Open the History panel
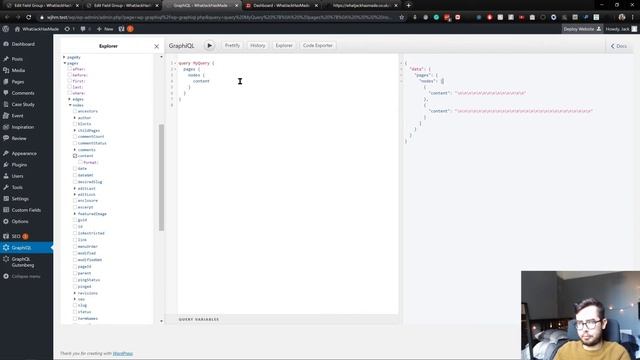This screenshot has width=640, height=360. tap(258, 46)
